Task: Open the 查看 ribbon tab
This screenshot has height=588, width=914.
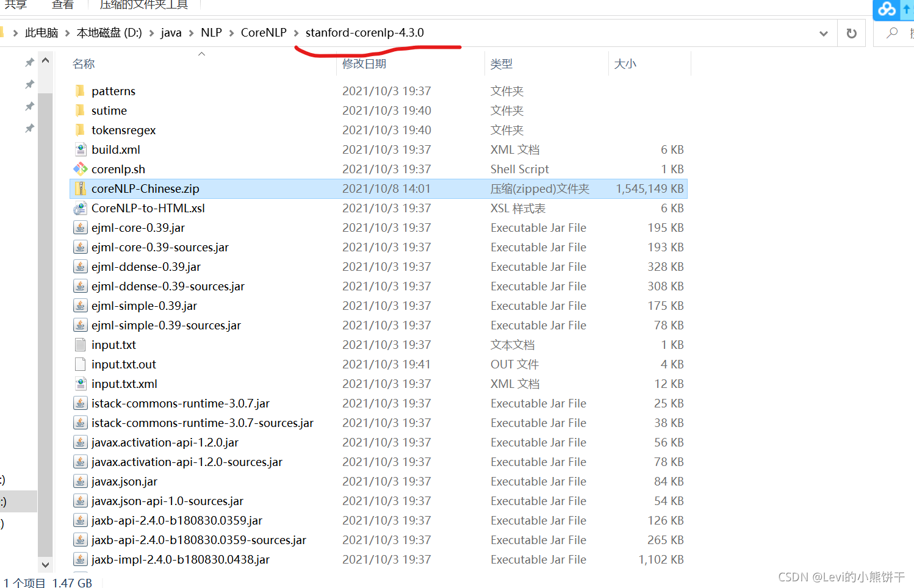Action: [x=62, y=5]
